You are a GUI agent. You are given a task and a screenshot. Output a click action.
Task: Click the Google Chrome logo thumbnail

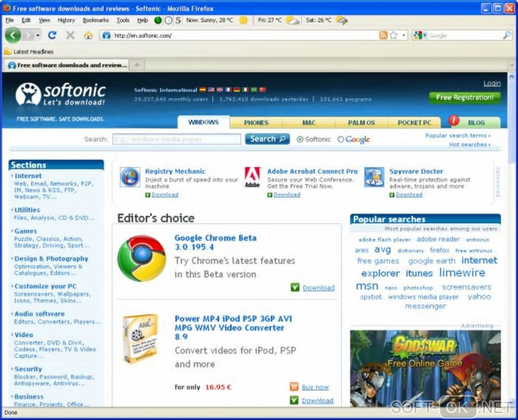pyautogui.click(x=142, y=258)
